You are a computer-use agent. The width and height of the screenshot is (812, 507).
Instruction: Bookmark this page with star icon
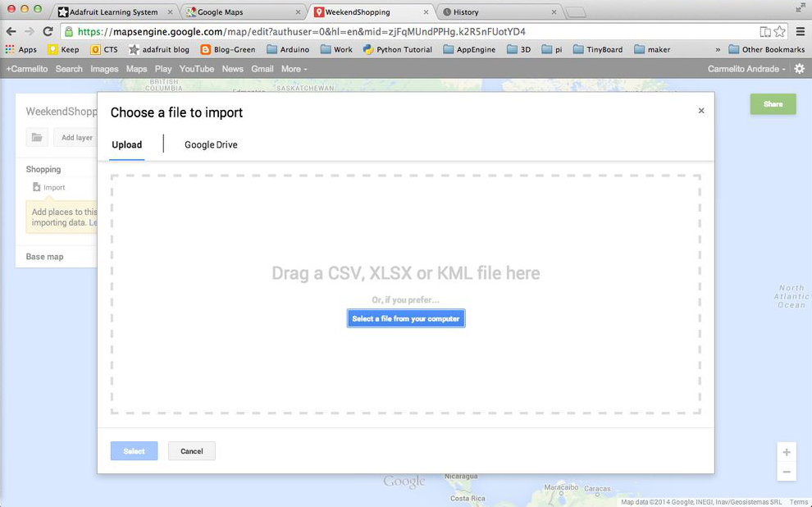(779, 32)
